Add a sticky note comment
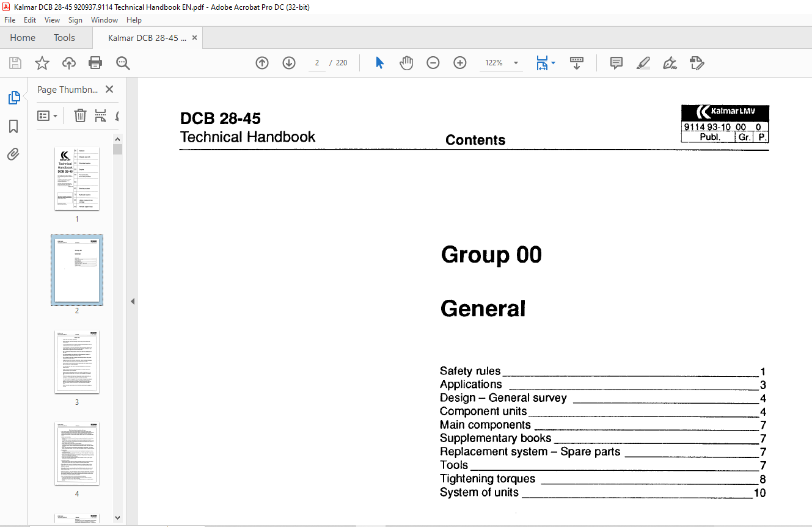 click(616, 63)
